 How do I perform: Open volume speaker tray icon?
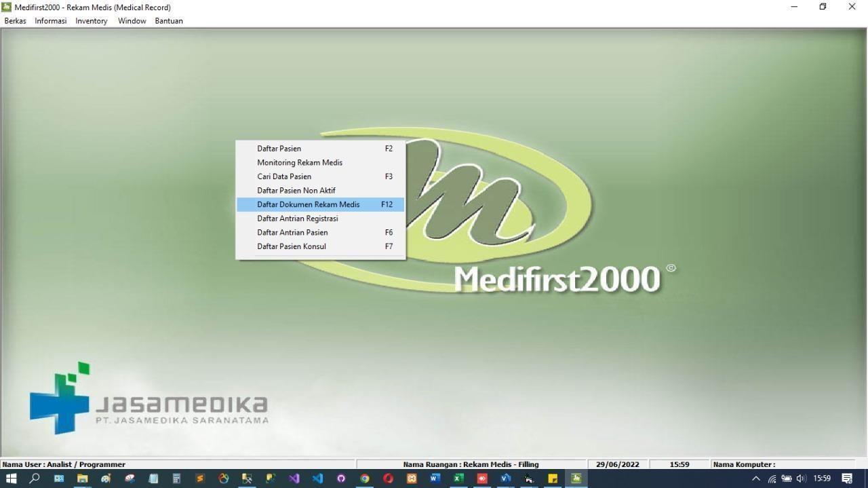[x=802, y=478]
